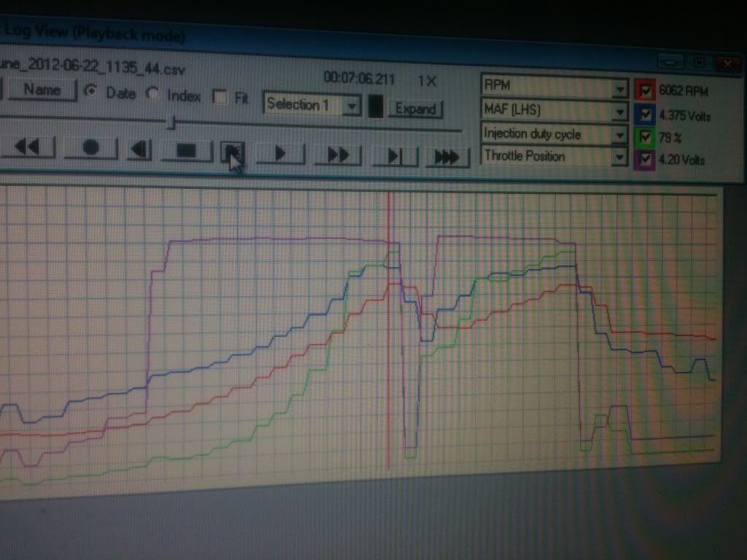The image size is (747, 560).
Task: Click the 6062 RPM value readout
Action: [x=683, y=90]
